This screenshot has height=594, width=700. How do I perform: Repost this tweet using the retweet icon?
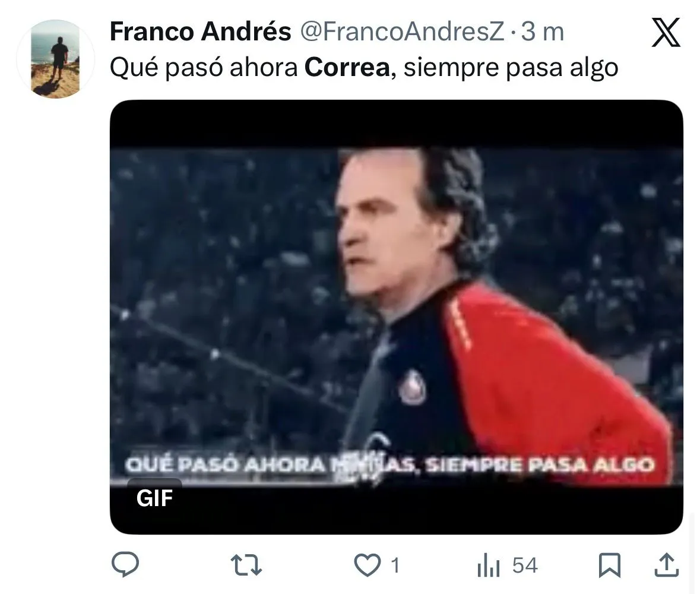[x=246, y=565]
